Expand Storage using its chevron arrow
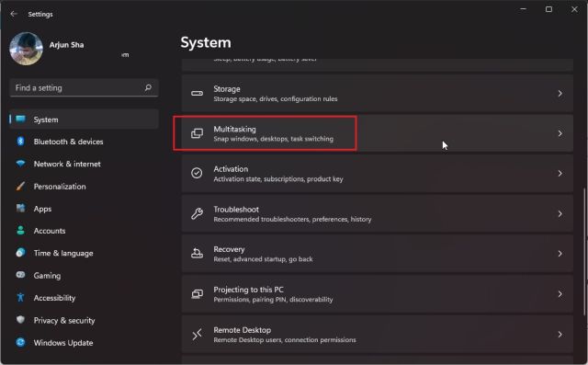The width and height of the screenshot is (588, 365). pos(560,94)
